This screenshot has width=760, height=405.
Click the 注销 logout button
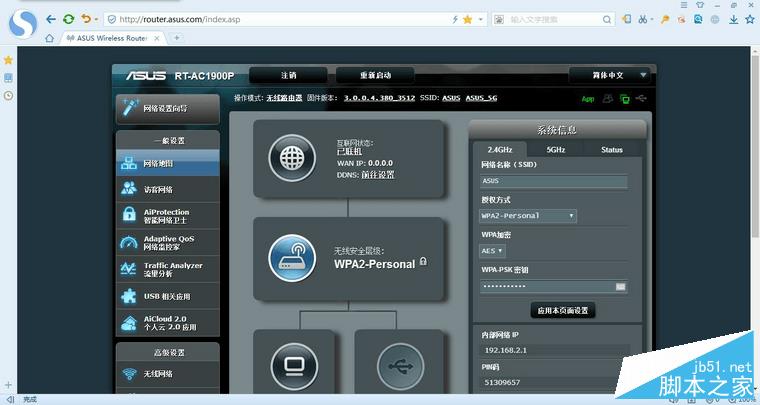click(x=288, y=75)
